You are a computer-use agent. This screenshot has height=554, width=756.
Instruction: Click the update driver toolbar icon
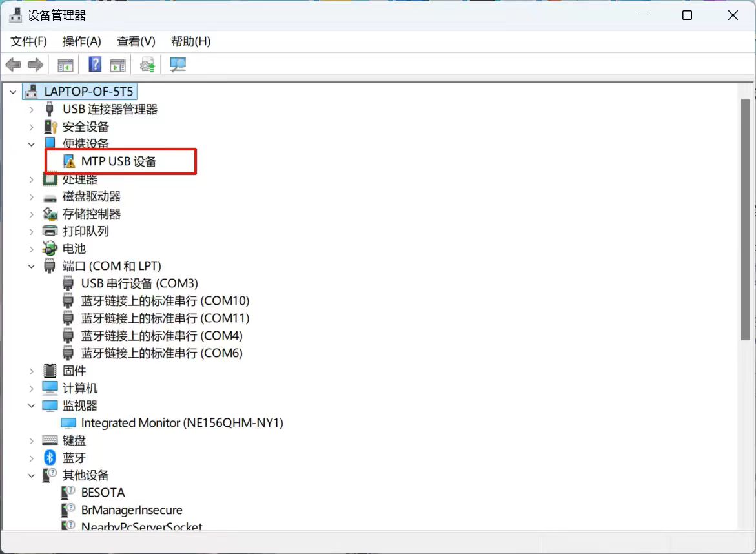(x=148, y=65)
